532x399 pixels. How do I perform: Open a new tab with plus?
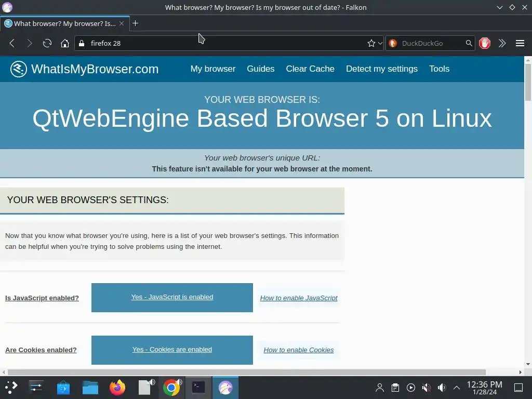point(136,23)
